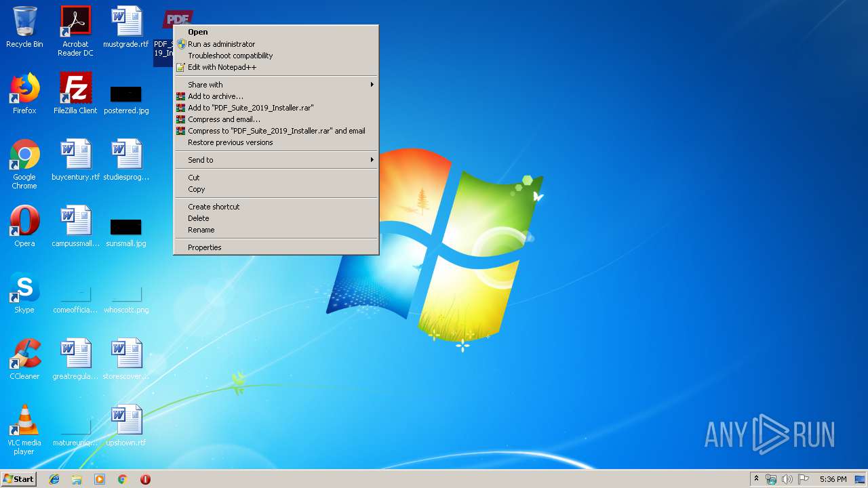Choose Troubleshoot compatibility

click(276, 56)
